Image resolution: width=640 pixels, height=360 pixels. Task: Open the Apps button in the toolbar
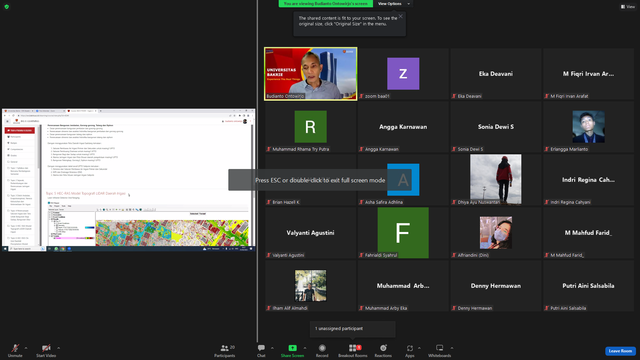tap(410, 350)
